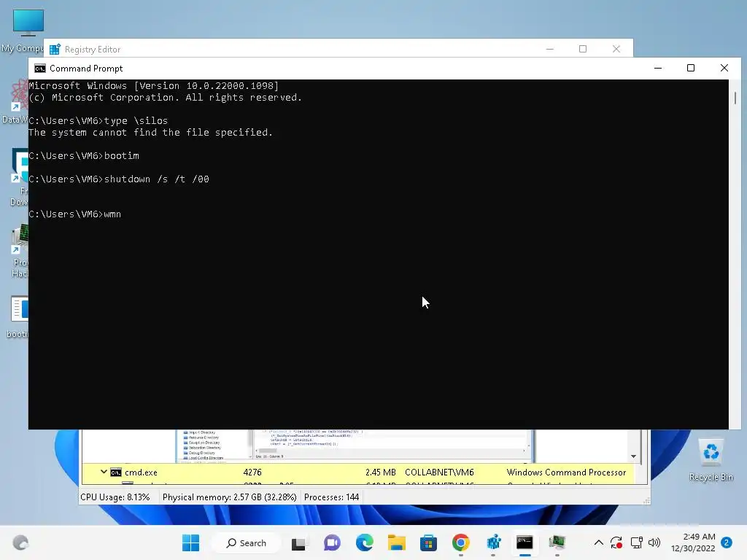Image resolution: width=747 pixels, height=560 pixels.
Task: Switch to Process Hacker taskbar icon
Action: click(557, 542)
